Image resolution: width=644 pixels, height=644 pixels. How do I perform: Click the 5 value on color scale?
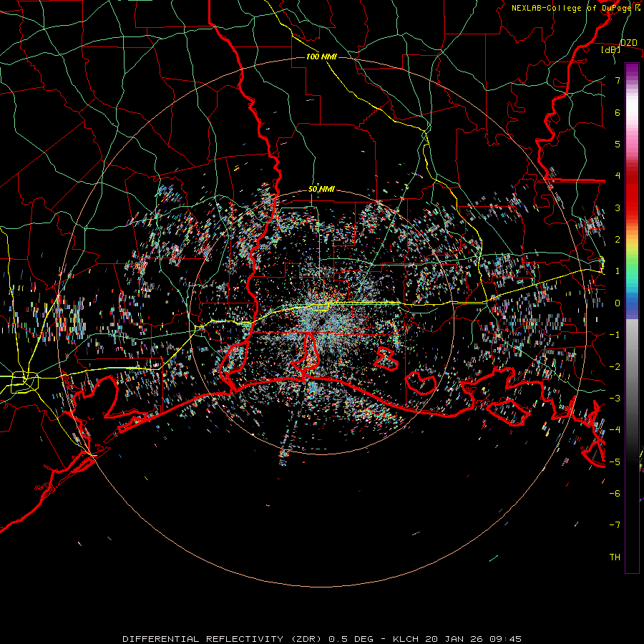[x=618, y=144]
